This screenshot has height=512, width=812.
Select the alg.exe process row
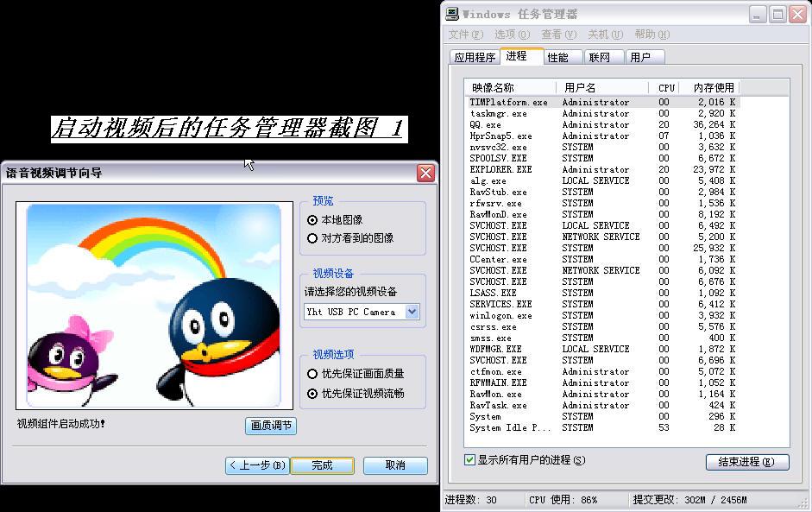click(x=603, y=180)
